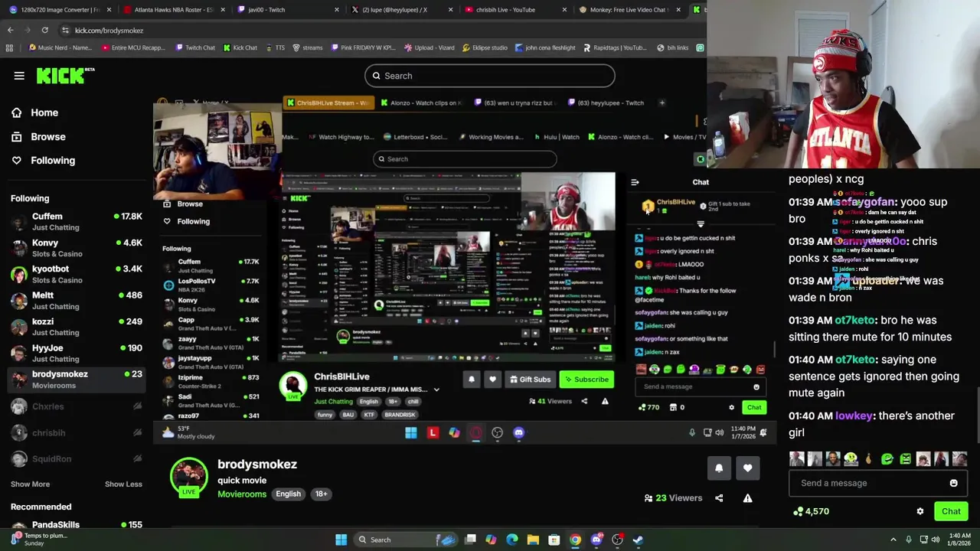
Task: Select offline channel Chxrles
Action: (77, 406)
